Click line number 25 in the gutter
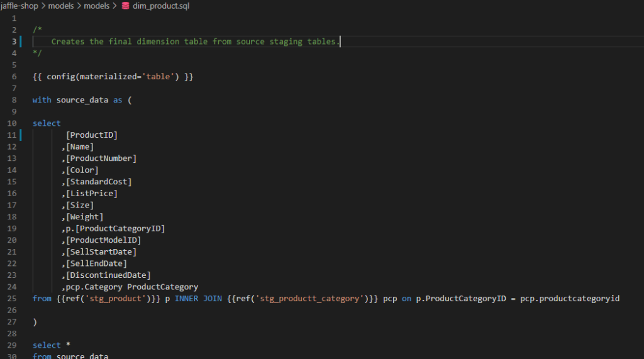The height and width of the screenshot is (359, 644). [13, 298]
